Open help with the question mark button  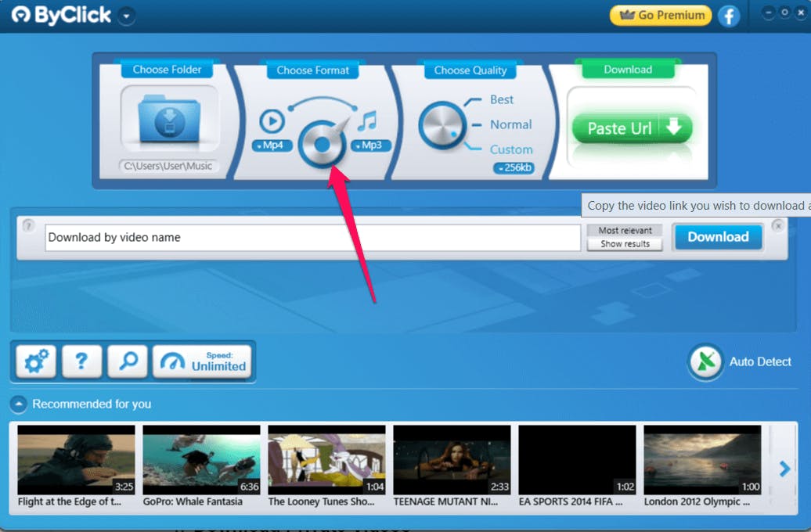(x=81, y=361)
